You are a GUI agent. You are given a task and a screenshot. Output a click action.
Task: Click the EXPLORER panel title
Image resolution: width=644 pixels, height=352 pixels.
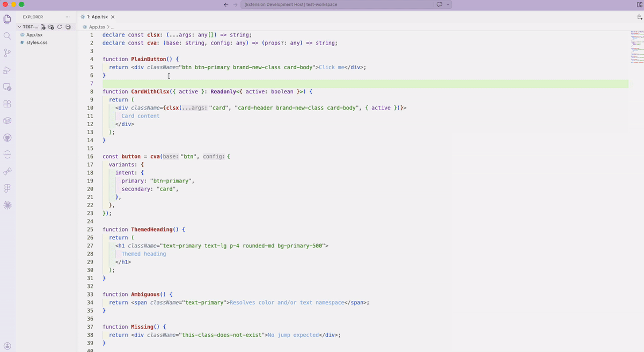[33, 17]
